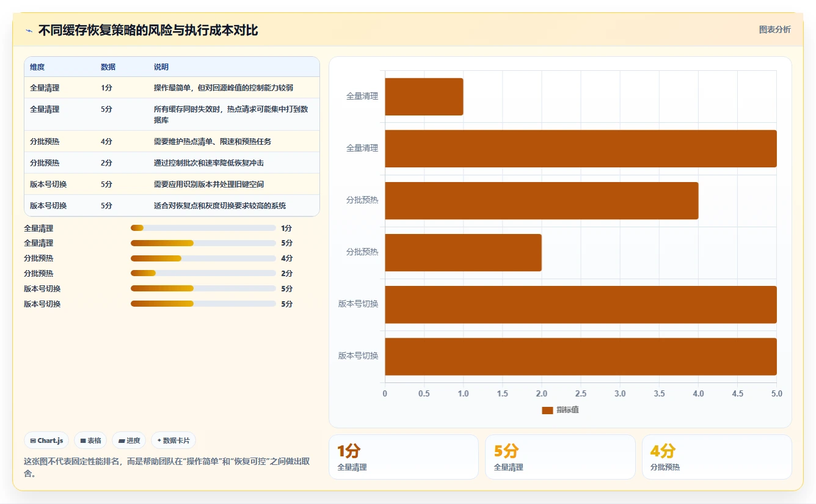Click the 4分 value cell in the table

point(106,141)
